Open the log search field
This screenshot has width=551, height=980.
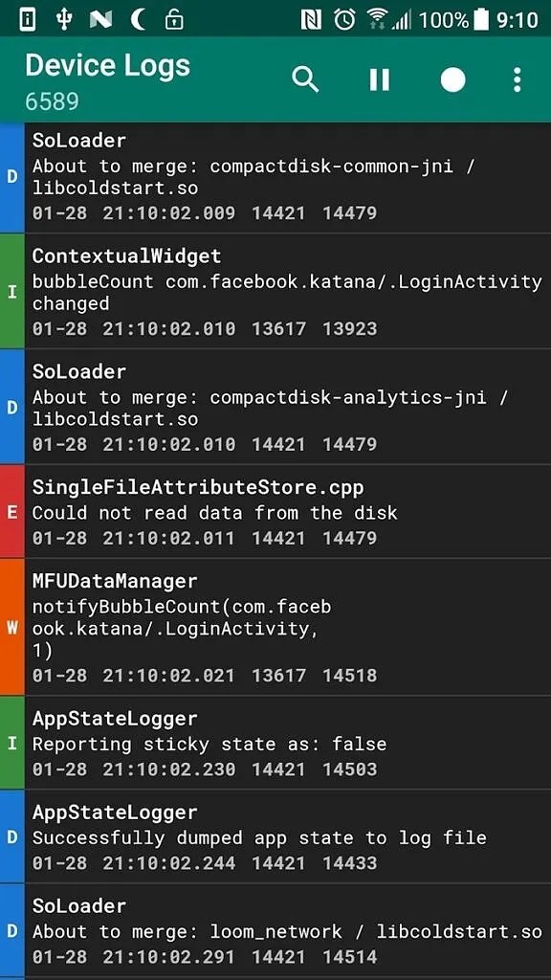tap(306, 80)
